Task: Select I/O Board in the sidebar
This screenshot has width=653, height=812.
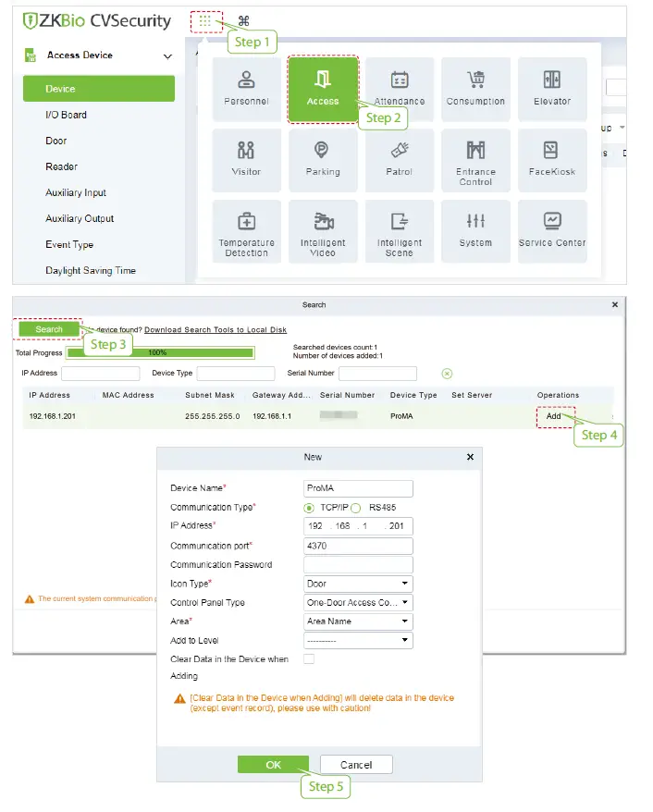Action: coord(66,115)
